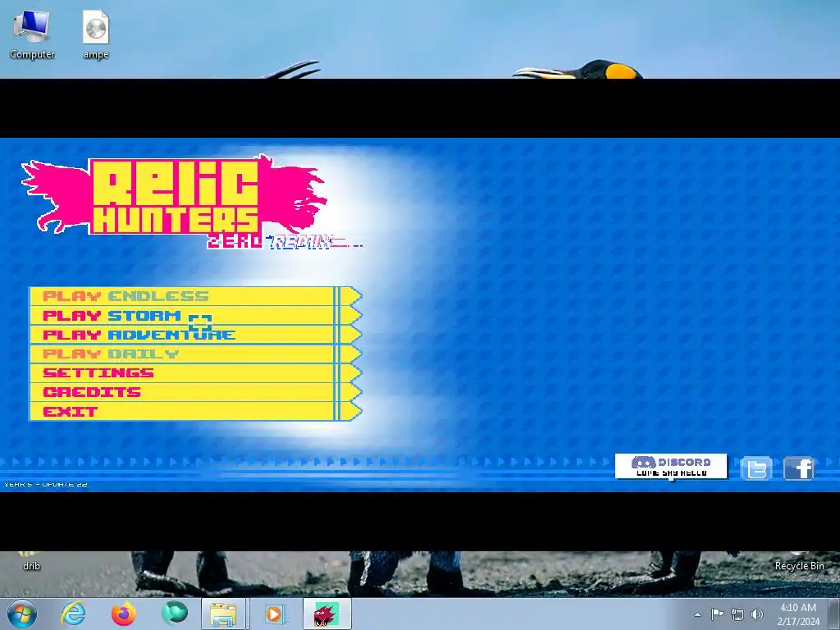Launch Firefox from taskbar
Viewport: 840px width, 630px height.
(123, 614)
